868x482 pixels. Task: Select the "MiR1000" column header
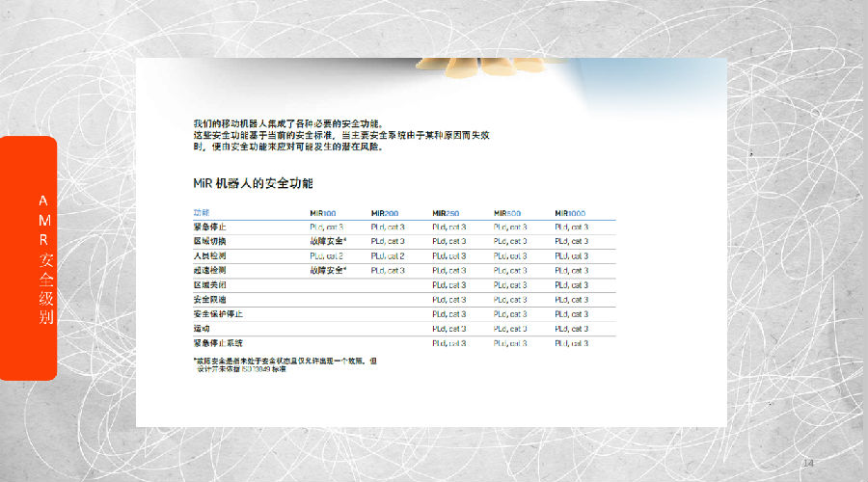570,213
